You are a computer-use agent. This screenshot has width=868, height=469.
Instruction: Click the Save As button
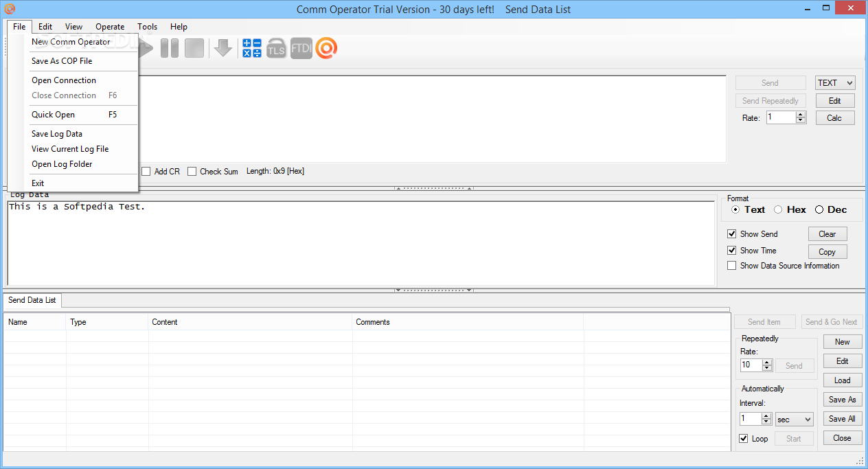pyautogui.click(x=843, y=400)
